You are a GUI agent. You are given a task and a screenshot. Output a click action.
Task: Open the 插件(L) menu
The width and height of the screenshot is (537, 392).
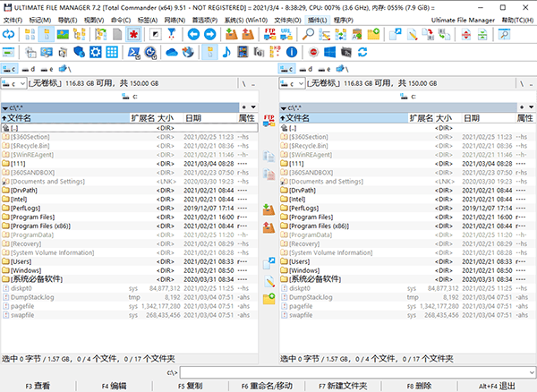317,21
